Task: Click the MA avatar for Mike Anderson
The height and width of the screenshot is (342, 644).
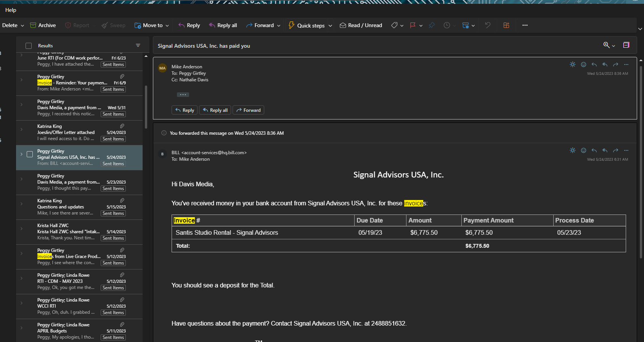Action: pos(162,68)
